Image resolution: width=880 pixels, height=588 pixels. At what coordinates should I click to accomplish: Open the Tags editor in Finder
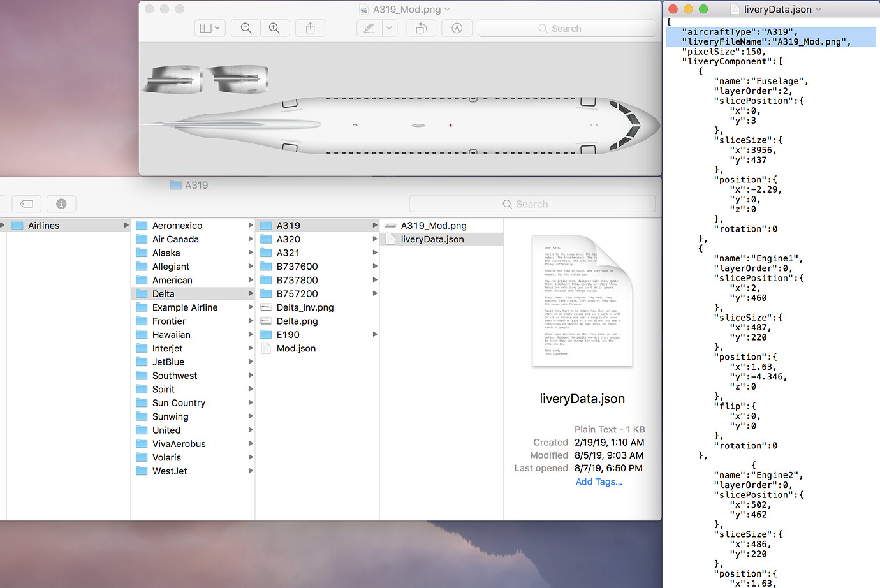(x=26, y=203)
